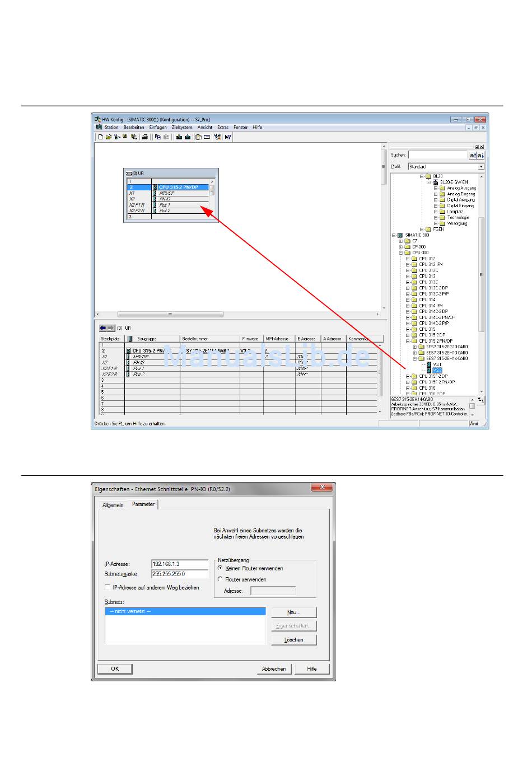The image size is (532, 772).
Task: Expand the CPU 312 folder
Action: pos(408,259)
